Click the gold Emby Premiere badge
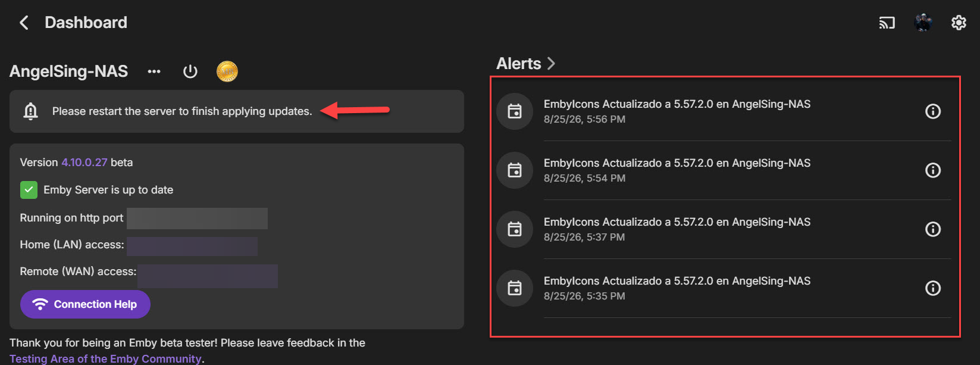This screenshot has height=365, width=980. [x=227, y=71]
